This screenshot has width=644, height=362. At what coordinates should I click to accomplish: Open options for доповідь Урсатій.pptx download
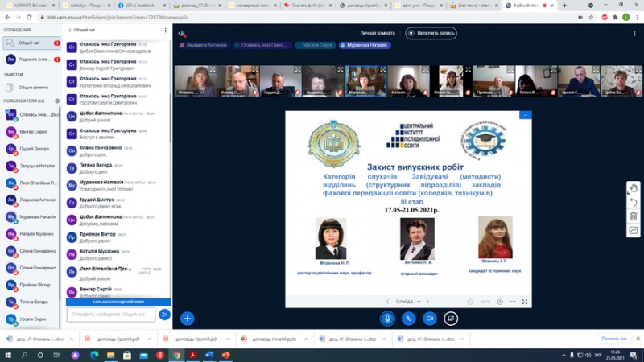click(306, 339)
